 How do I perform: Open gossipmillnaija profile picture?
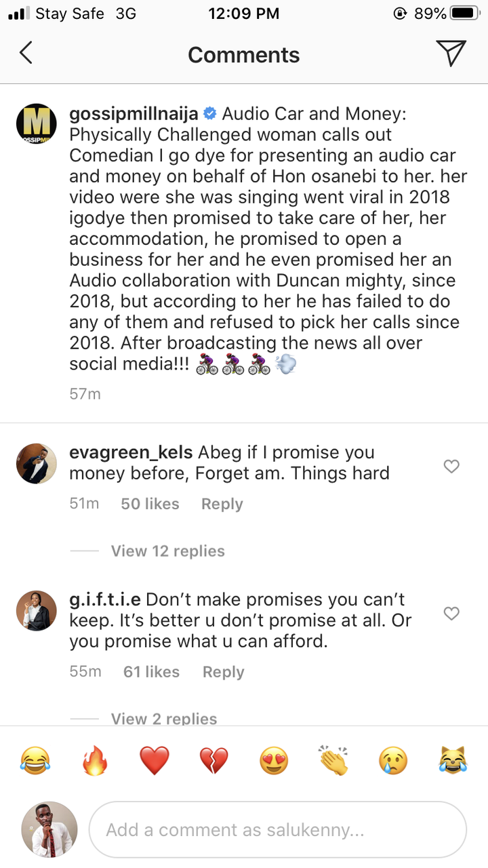(x=36, y=124)
